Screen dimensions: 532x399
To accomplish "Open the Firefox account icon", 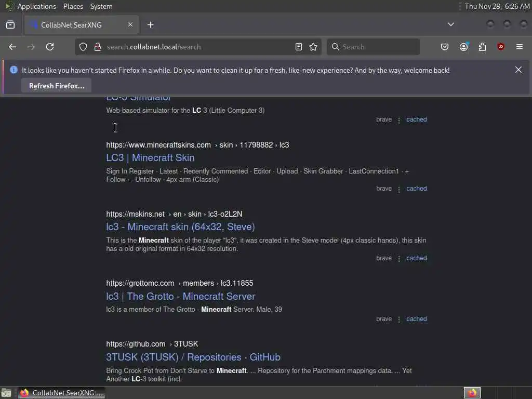I will 464,47.
